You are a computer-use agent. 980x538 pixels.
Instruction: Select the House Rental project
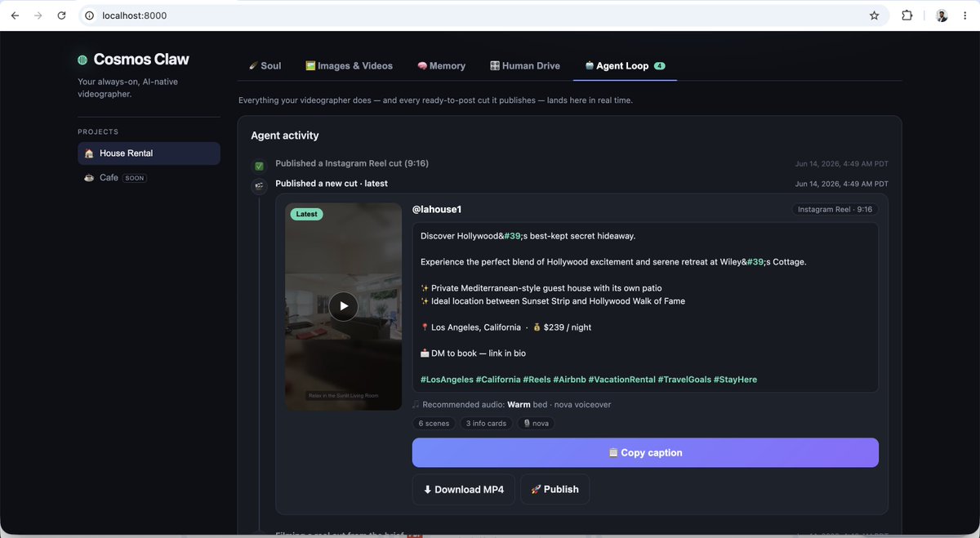click(149, 153)
